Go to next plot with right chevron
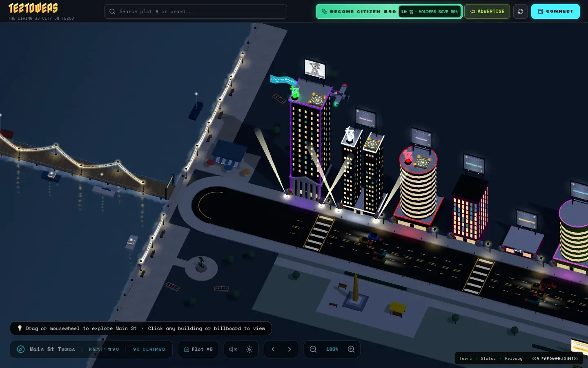This screenshot has height=368, width=588. 290,349
